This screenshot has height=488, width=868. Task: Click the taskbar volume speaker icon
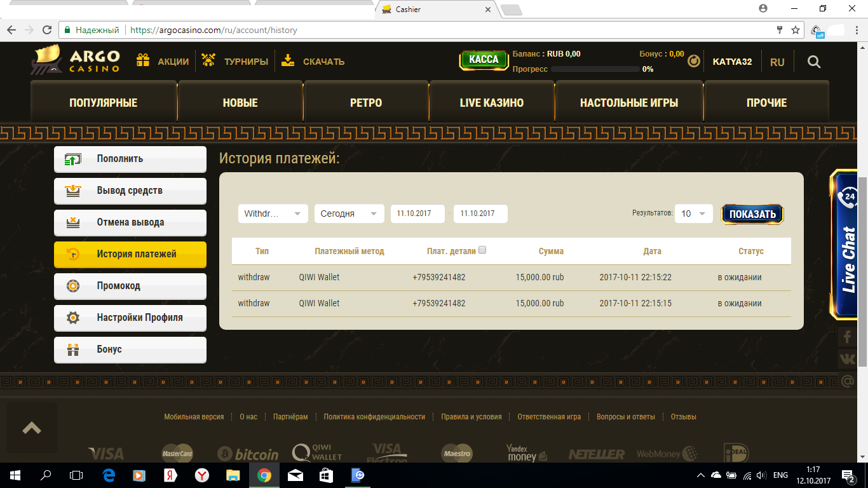point(762,475)
